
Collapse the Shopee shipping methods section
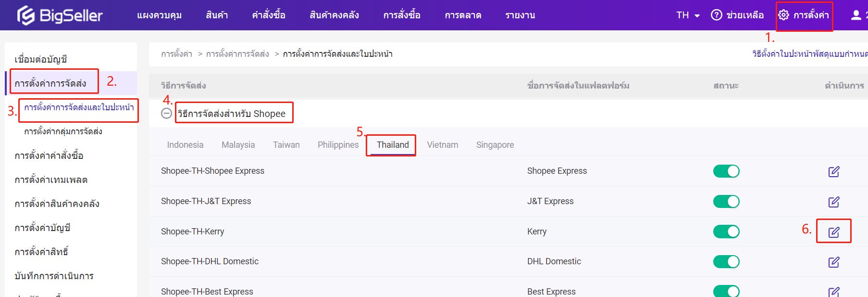click(166, 114)
